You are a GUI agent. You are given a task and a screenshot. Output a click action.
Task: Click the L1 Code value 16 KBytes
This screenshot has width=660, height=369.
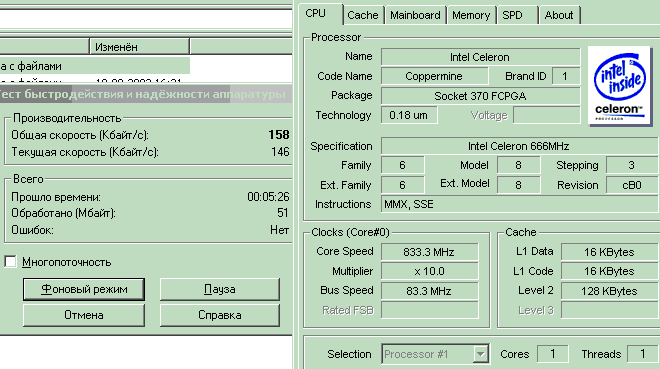(x=609, y=271)
